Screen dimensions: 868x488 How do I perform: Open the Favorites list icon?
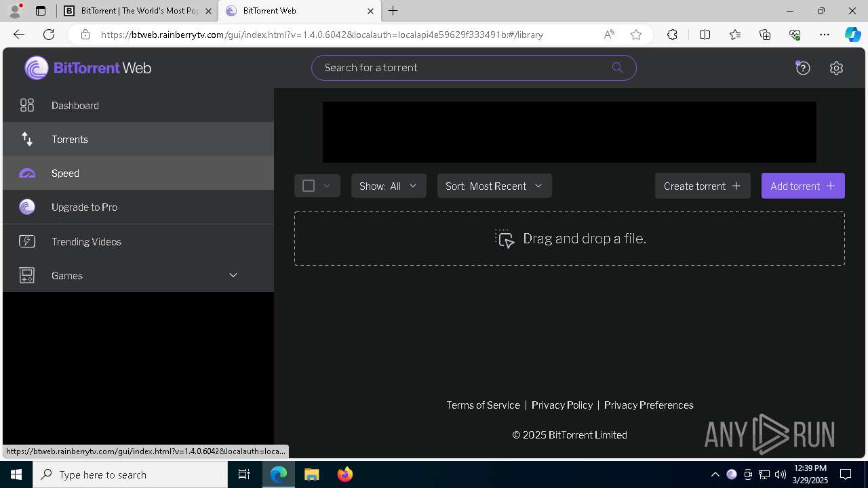coord(735,35)
